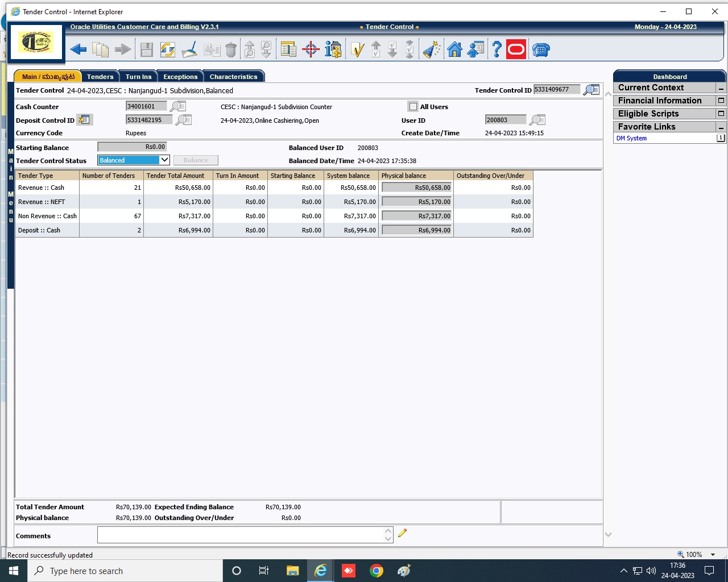Open Help question mark icon

pyautogui.click(x=497, y=50)
